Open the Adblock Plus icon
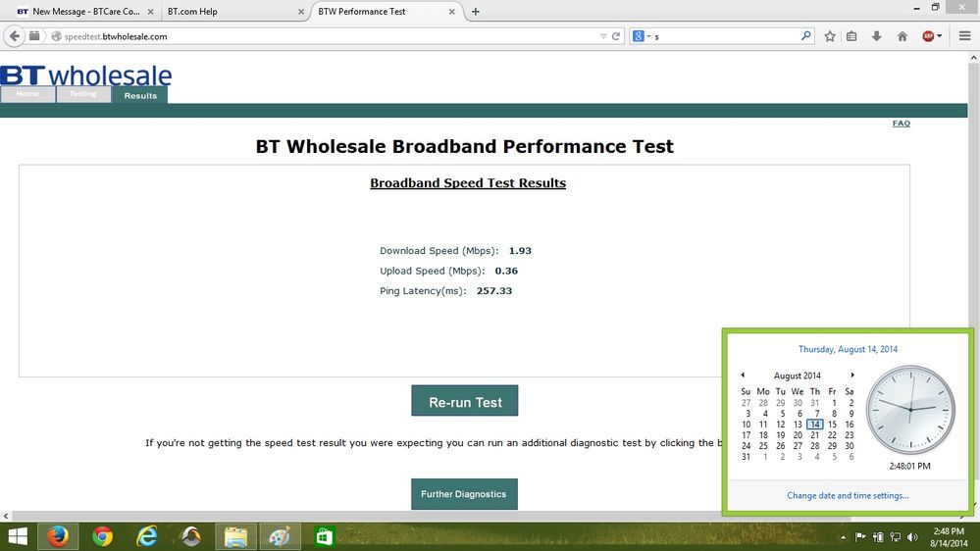This screenshot has width=980, height=551. tap(928, 36)
